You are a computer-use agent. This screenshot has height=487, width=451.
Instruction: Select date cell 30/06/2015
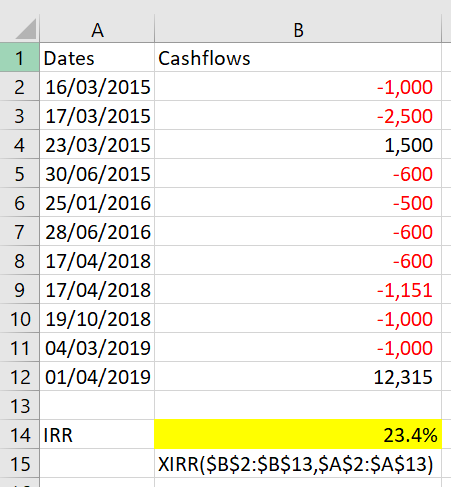tap(97, 173)
